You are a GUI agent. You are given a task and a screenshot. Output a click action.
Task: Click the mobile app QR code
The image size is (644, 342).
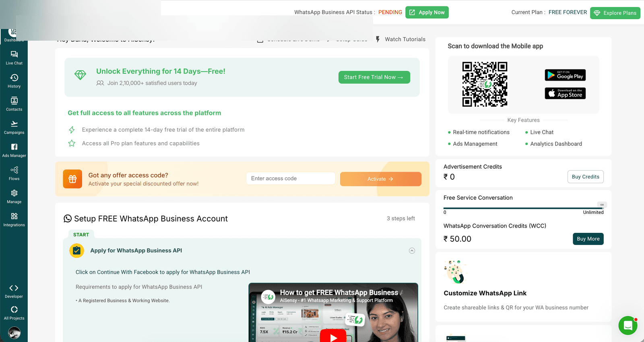tap(485, 84)
